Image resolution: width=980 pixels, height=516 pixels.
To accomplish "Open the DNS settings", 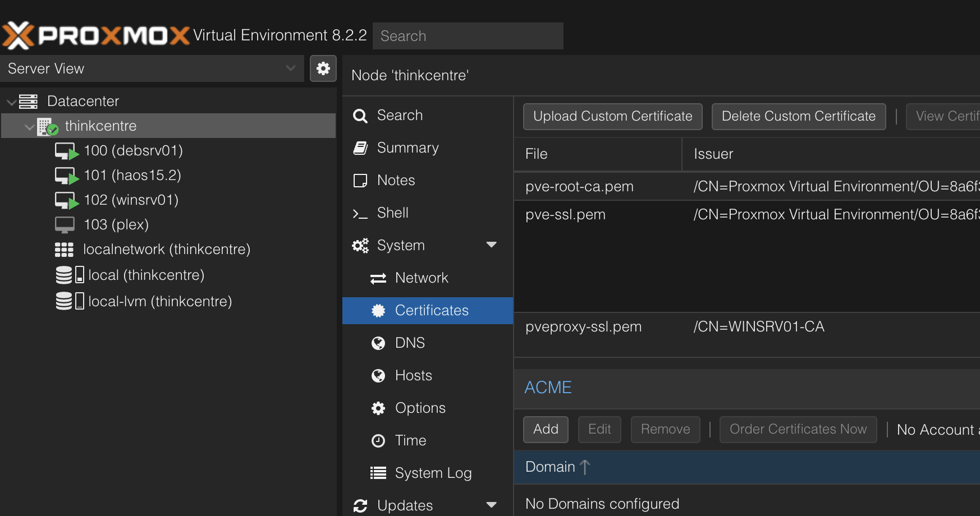I will 428,343.
